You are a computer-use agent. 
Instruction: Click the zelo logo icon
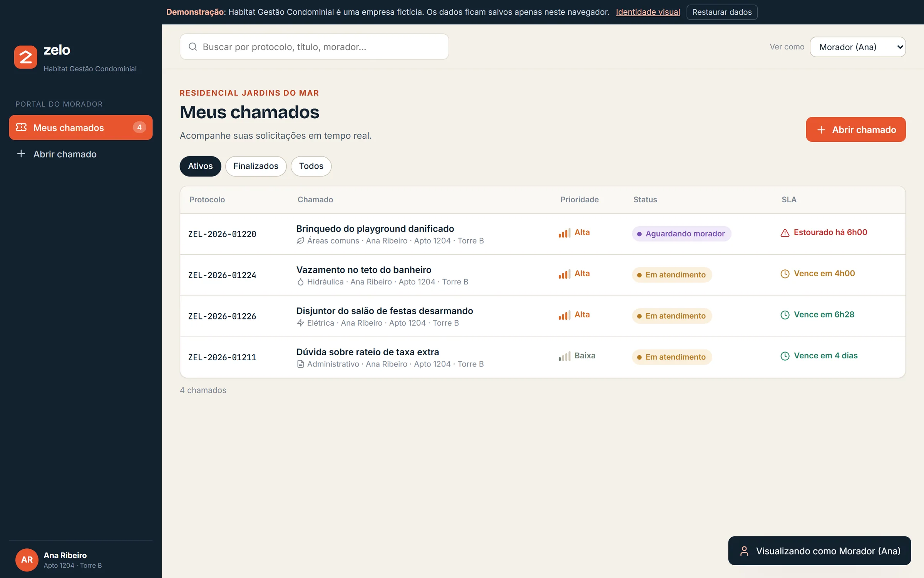pos(25,57)
